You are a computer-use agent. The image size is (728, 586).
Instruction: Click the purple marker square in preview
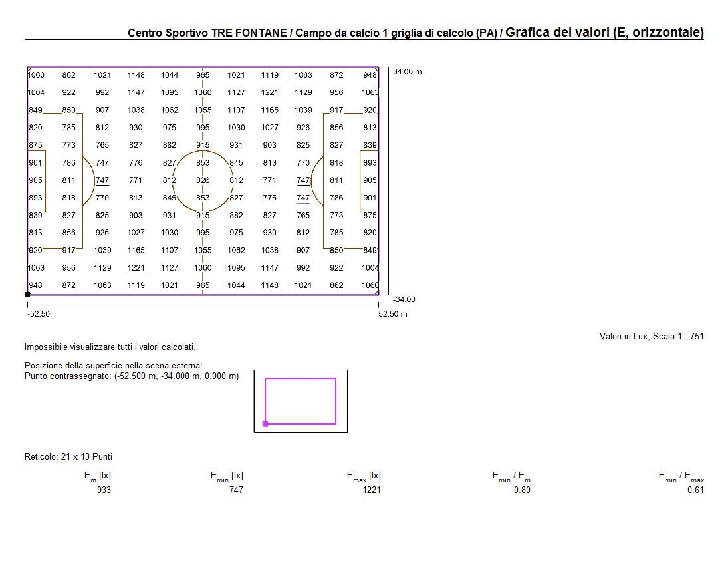265,424
